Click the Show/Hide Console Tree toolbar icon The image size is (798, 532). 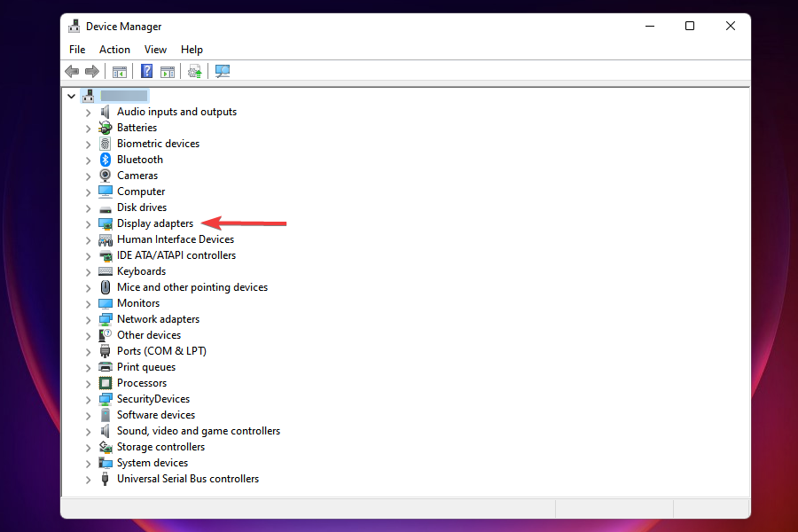120,72
